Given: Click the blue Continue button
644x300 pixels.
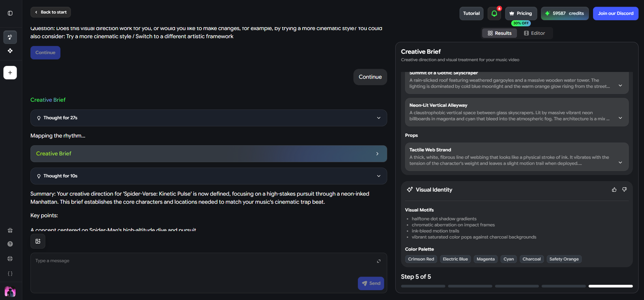Looking at the screenshot, I should [45, 53].
